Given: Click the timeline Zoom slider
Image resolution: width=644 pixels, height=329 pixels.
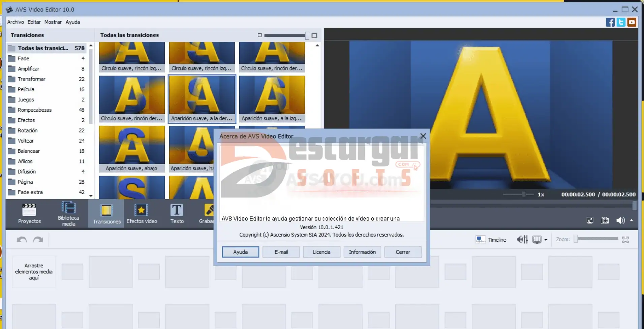Looking at the screenshot, I should [x=597, y=239].
